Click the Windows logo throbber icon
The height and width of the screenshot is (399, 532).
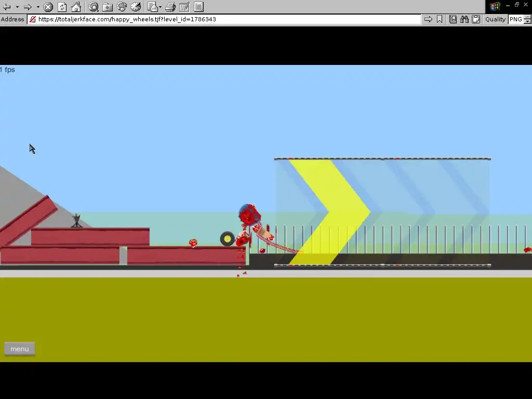point(495,6)
